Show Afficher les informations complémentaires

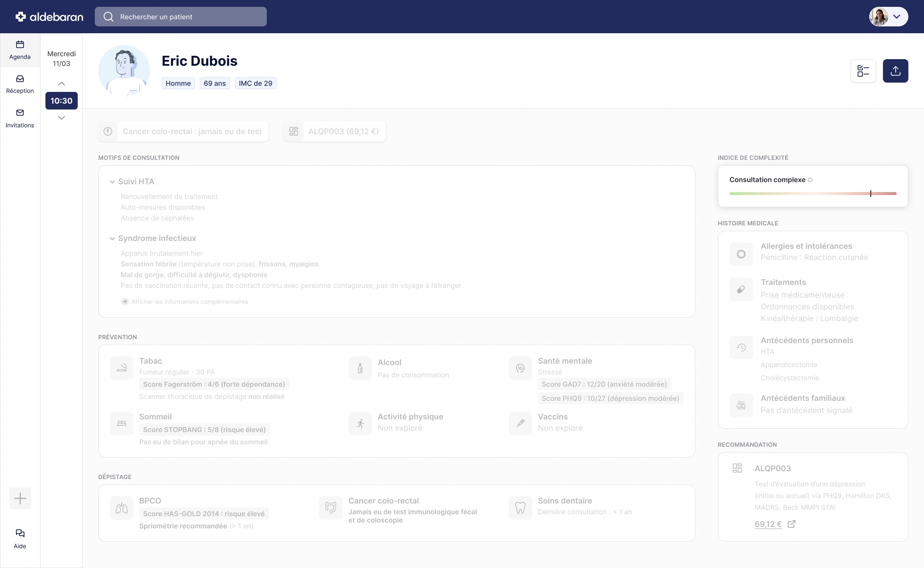(x=185, y=302)
